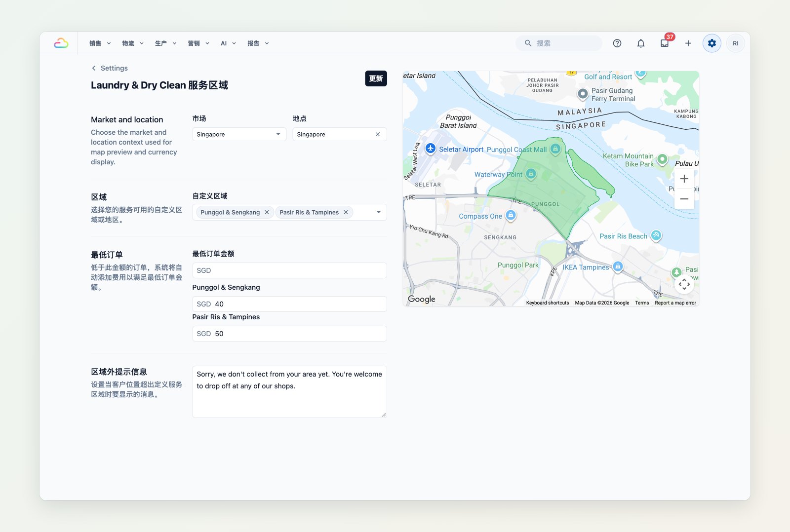Remove the Pasir Ris & Tampines zone chip

[x=346, y=212]
